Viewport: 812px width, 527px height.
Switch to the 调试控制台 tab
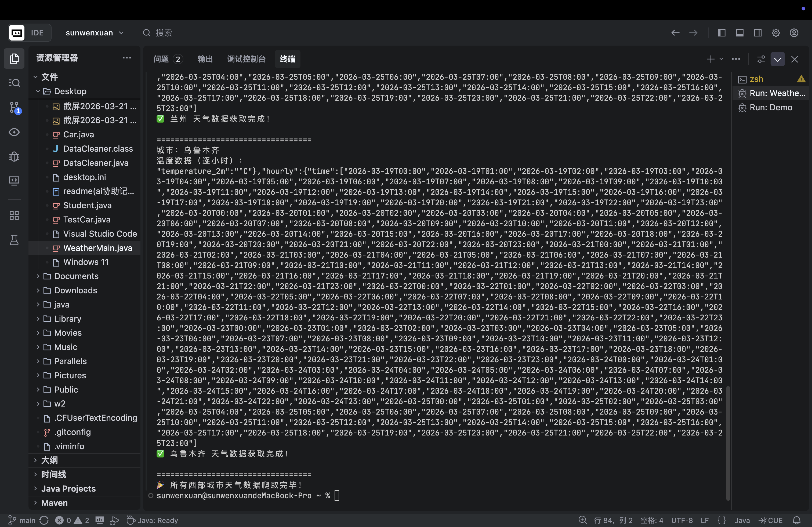[x=246, y=59]
